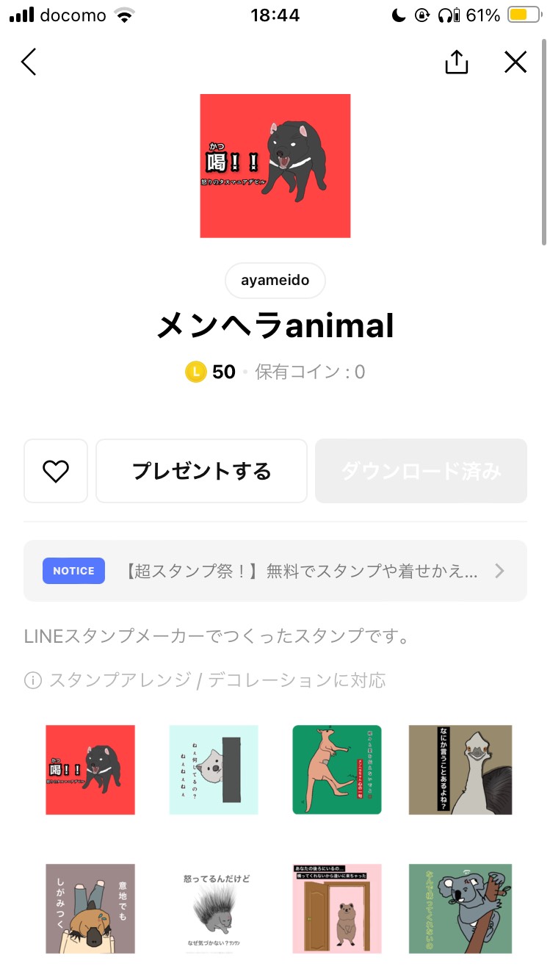The image size is (550, 980).
Task: Open the share sheet icon
Action: click(x=456, y=62)
